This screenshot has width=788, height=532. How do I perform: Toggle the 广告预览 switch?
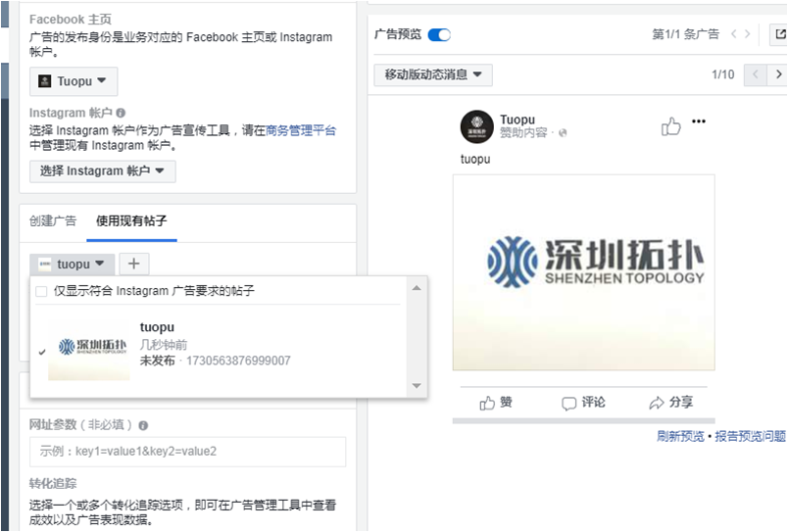(439, 34)
